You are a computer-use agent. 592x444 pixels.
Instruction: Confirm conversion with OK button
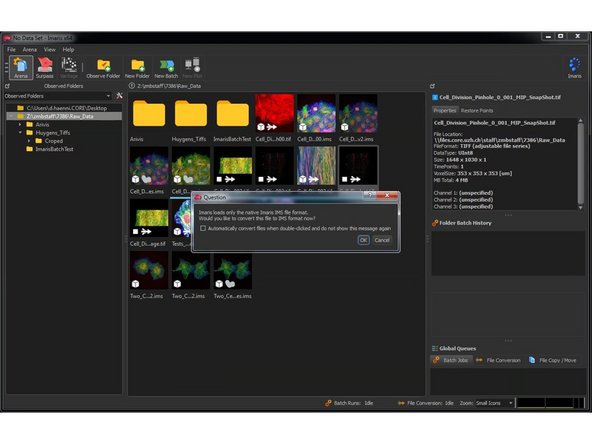(363, 240)
